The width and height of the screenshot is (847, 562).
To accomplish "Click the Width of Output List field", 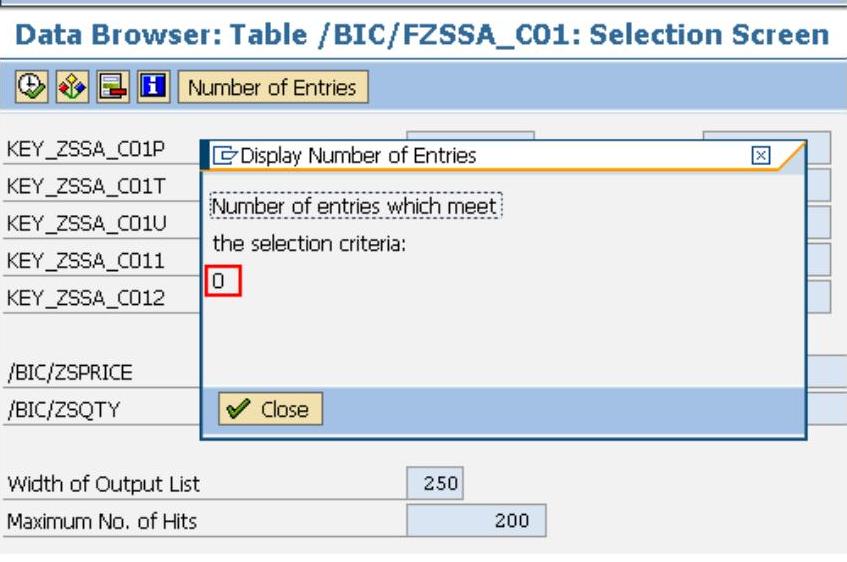I will pos(435,484).
